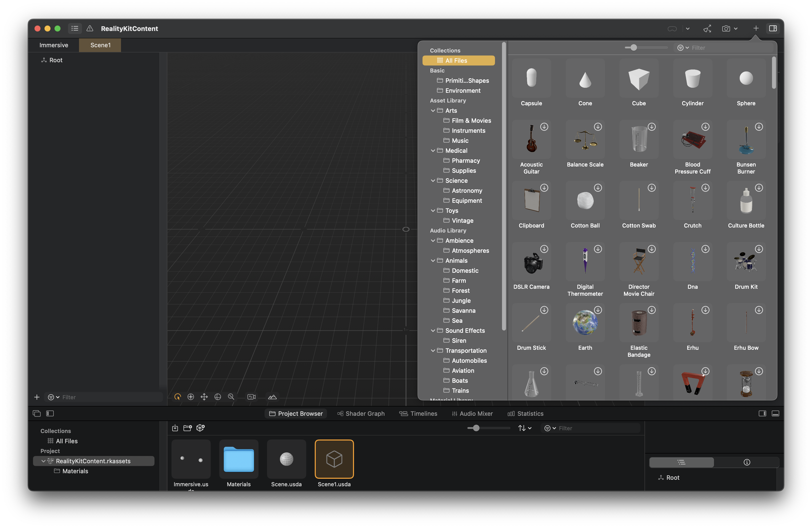The image size is (812, 528).
Task: Click the new folder icon in Project Browser
Action: point(187,428)
